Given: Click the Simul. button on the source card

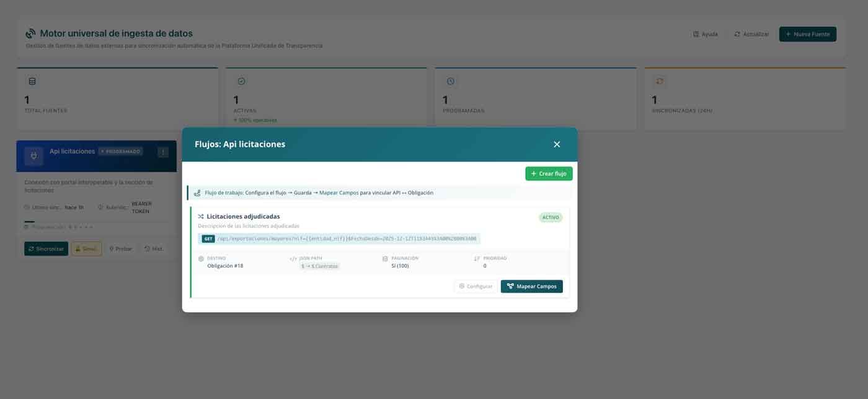Looking at the screenshot, I should [86, 248].
